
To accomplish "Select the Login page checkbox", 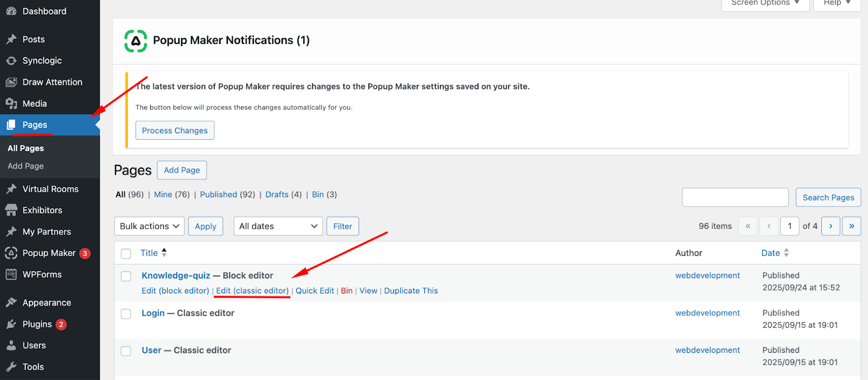I will [x=126, y=314].
